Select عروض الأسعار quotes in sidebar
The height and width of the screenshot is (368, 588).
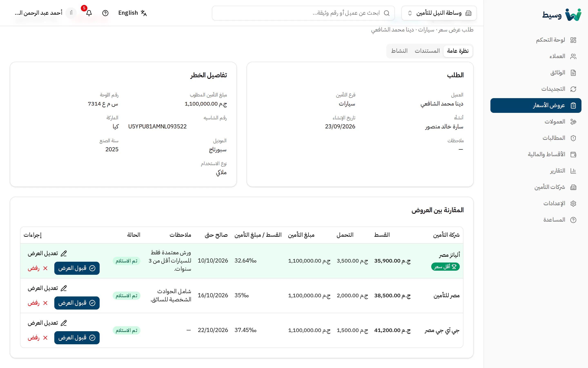536,105
